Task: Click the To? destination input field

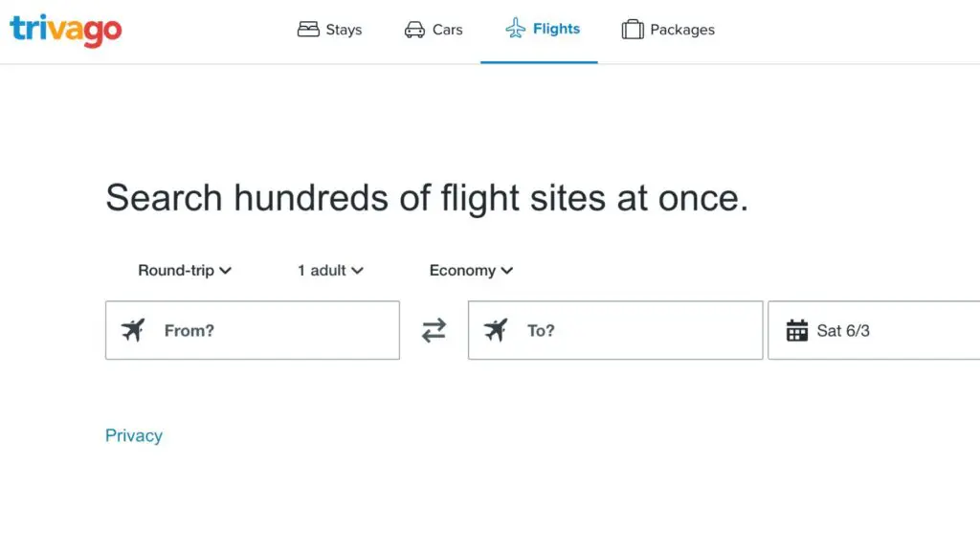Action: tap(614, 330)
